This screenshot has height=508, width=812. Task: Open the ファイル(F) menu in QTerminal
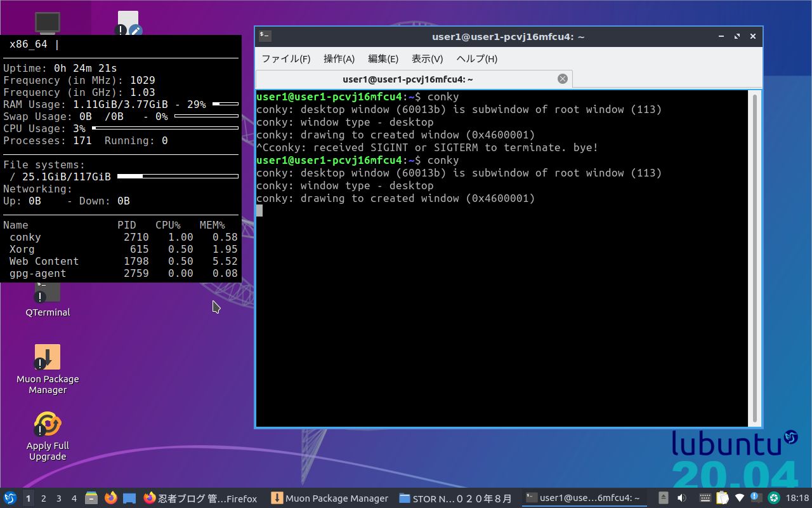(286, 59)
